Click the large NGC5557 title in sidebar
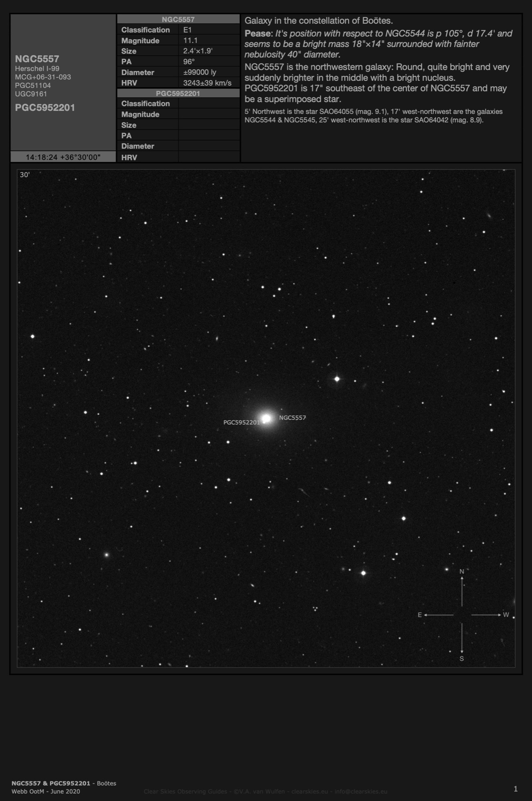The width and height of the screenshot is (532, 801). click(37, 59)
